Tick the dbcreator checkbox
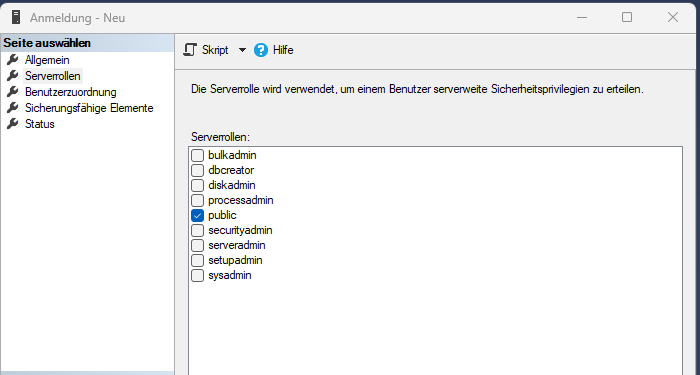Image resolution: width=700 pixels, height=375 pixels. [x=197, y=171]
